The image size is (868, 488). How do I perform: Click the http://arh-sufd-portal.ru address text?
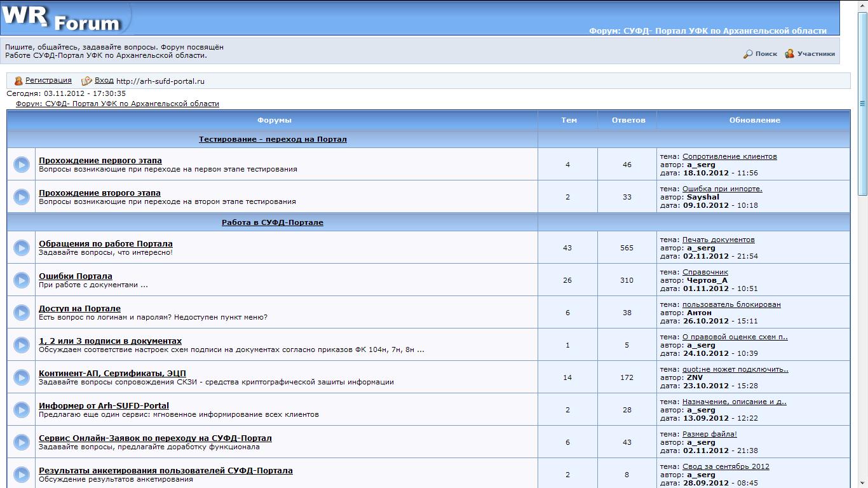pos(160,81)
